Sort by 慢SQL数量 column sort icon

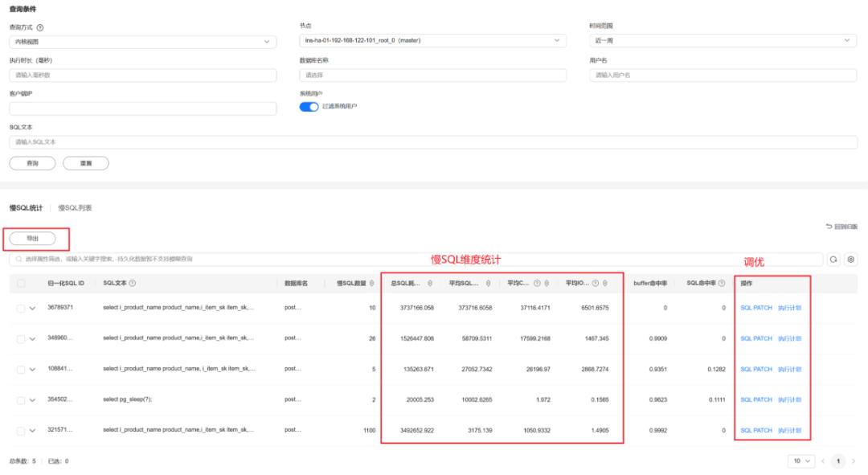pyautogui.click(x=371, y=284)
